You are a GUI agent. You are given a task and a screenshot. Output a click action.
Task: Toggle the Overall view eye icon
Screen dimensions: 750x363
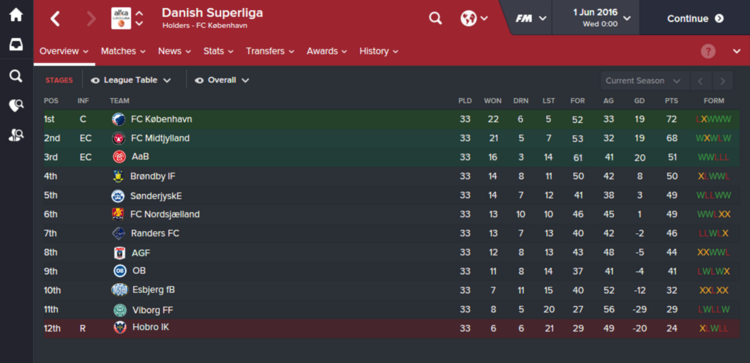click(x=199, y=80)
